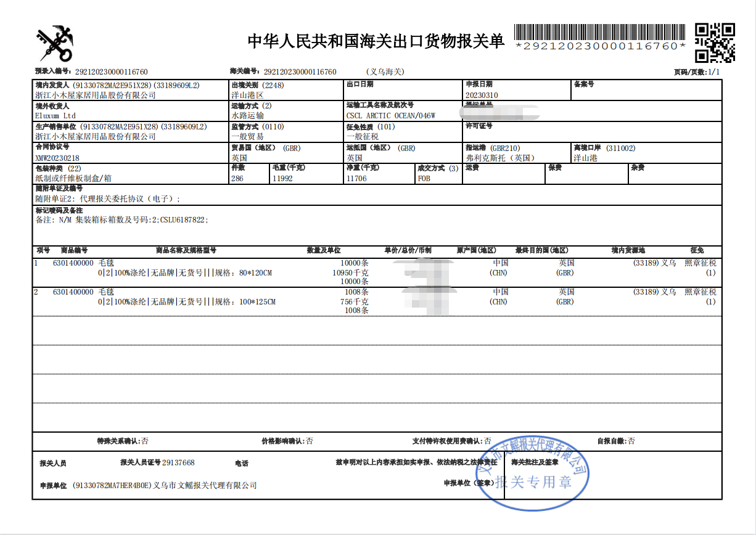The image size is (756, 535).
Task: Click 洋山港区 under 出境关别
Action: (x=247, y=96)
